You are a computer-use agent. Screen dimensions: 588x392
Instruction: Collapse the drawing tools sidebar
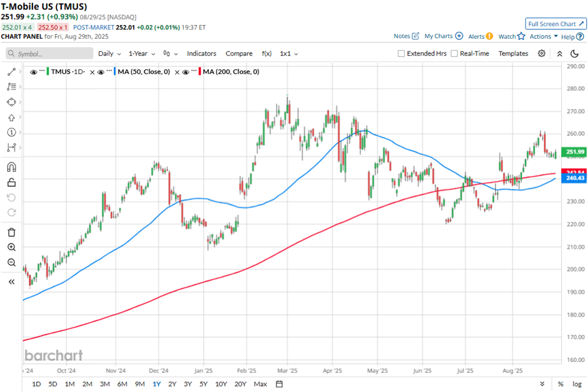11,282
